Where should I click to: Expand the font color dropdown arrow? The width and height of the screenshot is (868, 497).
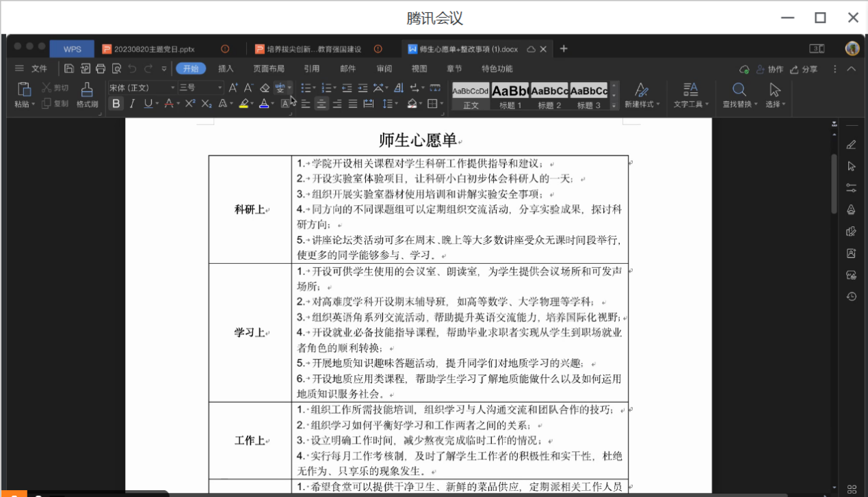click(x=272, y=103)
